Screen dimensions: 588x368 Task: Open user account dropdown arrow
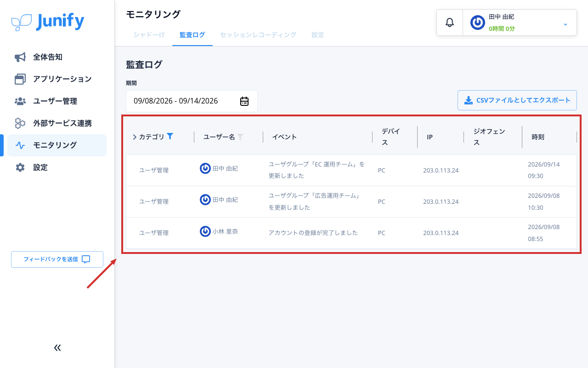565,24
